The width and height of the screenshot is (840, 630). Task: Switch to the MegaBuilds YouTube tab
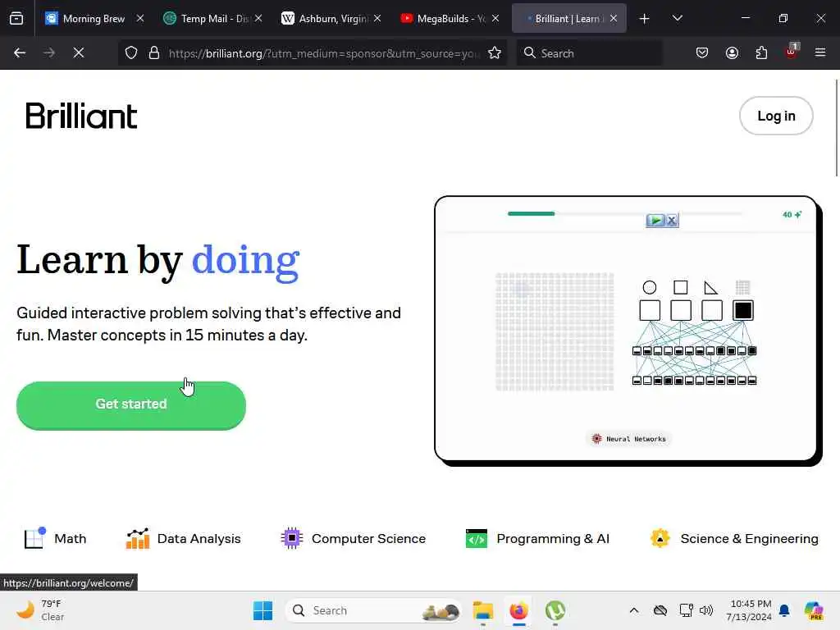(450, 19)
